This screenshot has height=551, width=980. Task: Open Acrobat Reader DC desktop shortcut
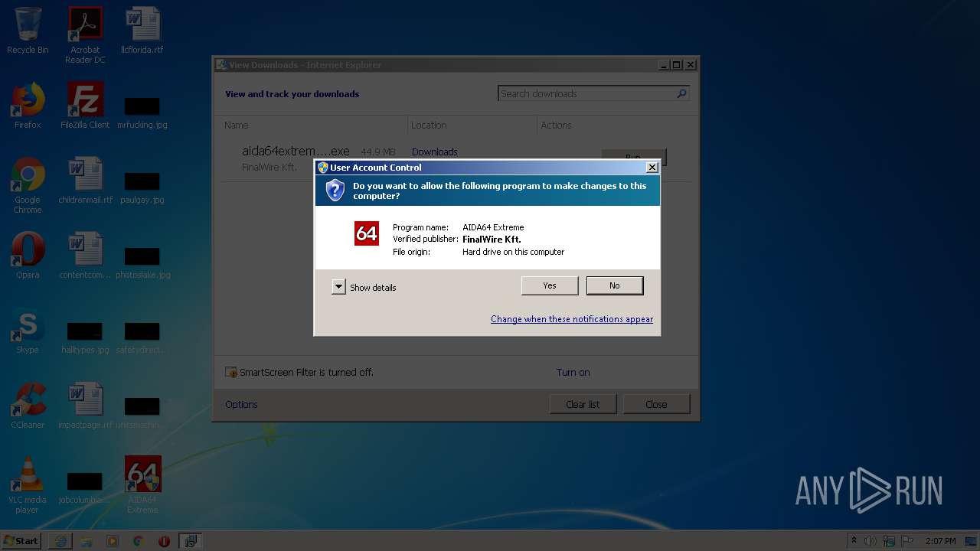[x=85, y=35]
